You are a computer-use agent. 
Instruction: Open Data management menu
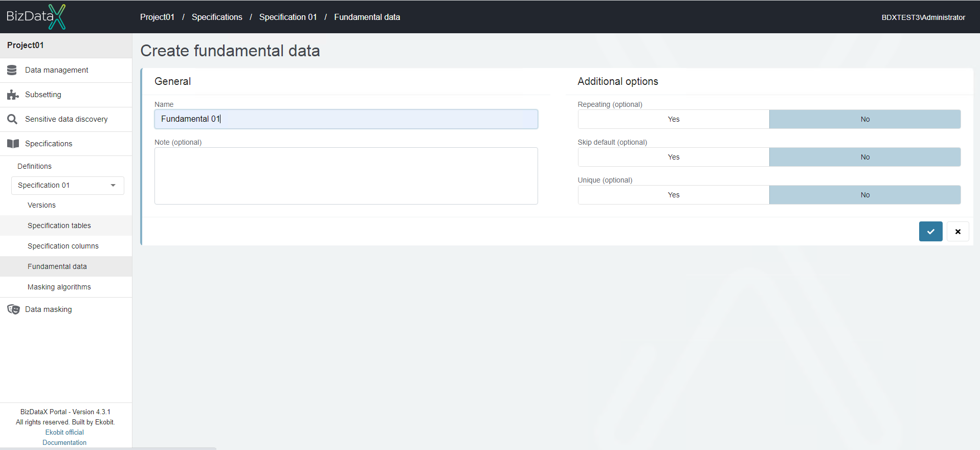point(66,70)
